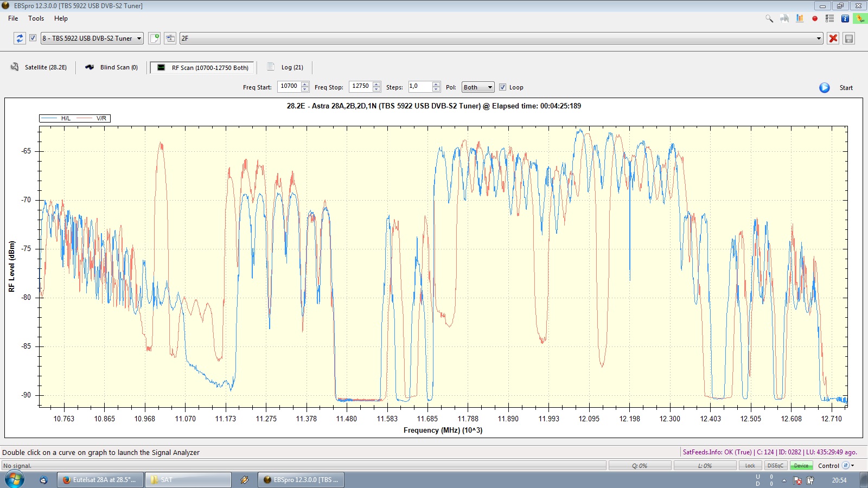This screenshot has width=868, height=488.
Task: Click the Q: 0% quality bar
Action: 640,466
